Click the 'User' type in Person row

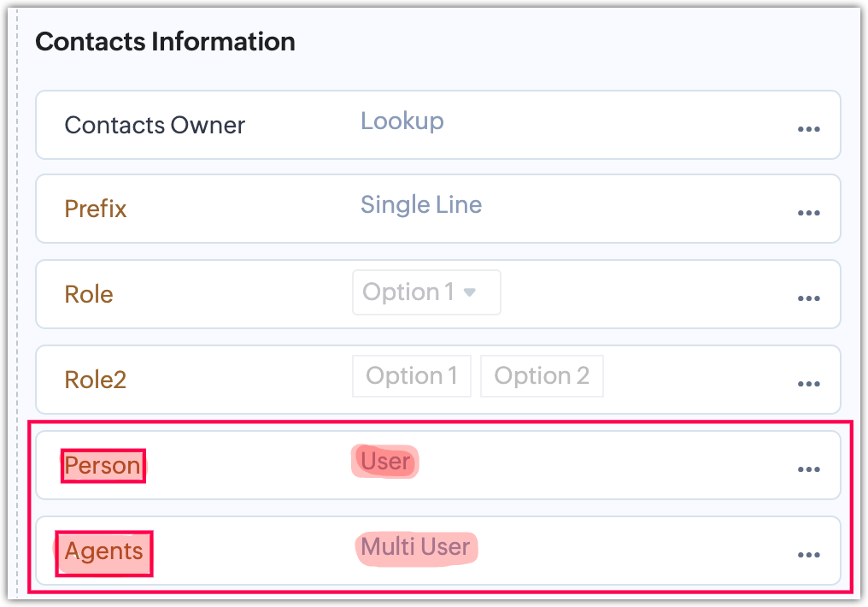pos(385,462)
